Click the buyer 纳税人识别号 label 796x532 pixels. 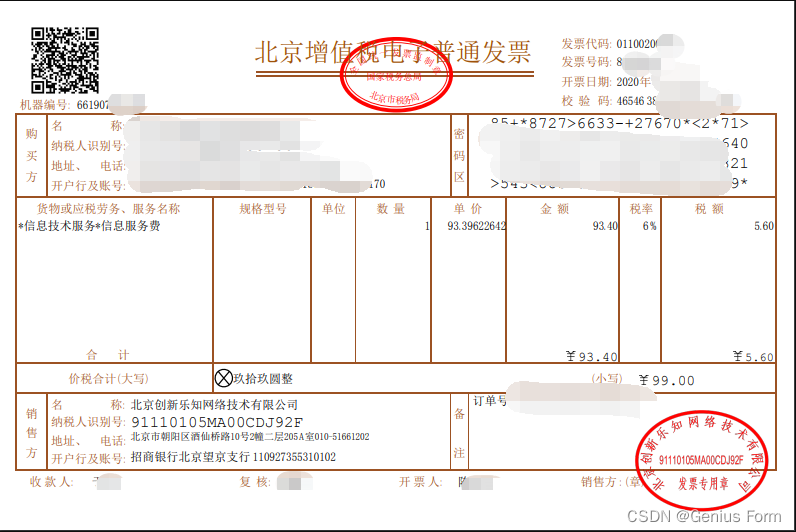[87, 146]
